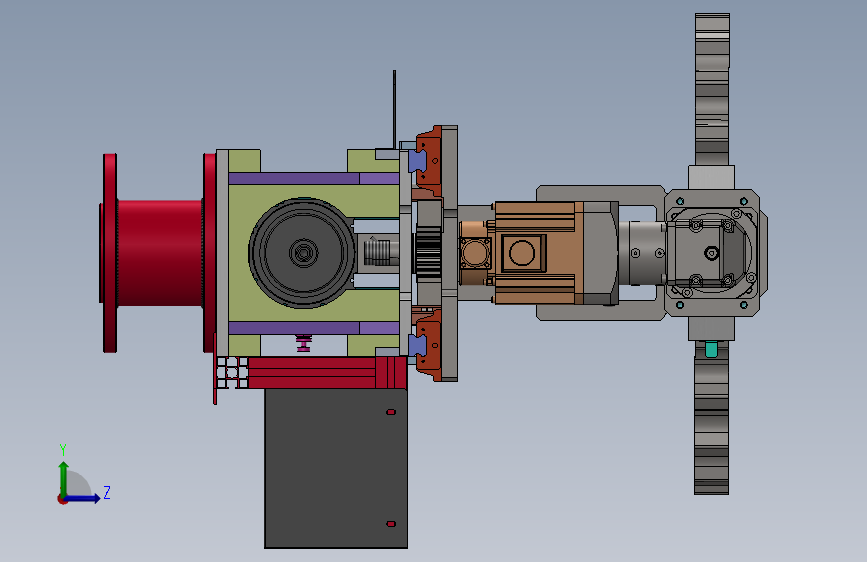The image size is (867, 562).
Task: Click the circle on the motor's square cover
Action: point(521,253)
